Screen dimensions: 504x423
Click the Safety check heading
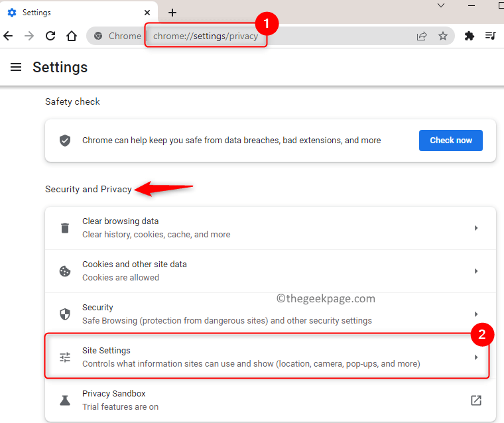72,101
